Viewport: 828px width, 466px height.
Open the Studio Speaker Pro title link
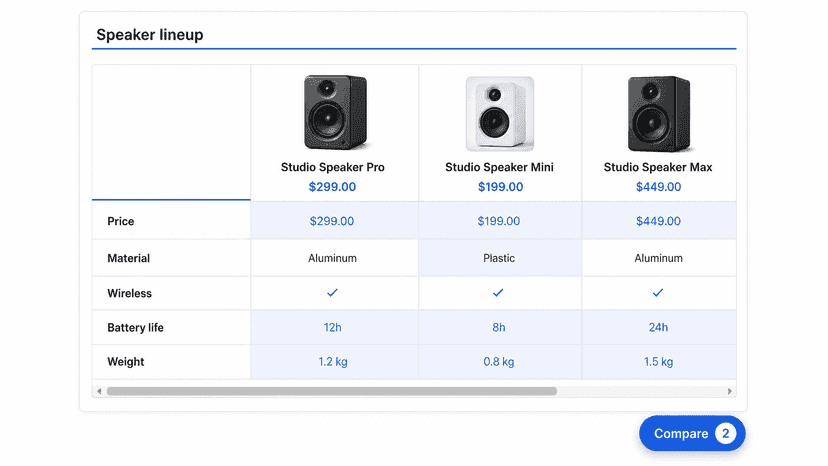(x=333, y=167)
